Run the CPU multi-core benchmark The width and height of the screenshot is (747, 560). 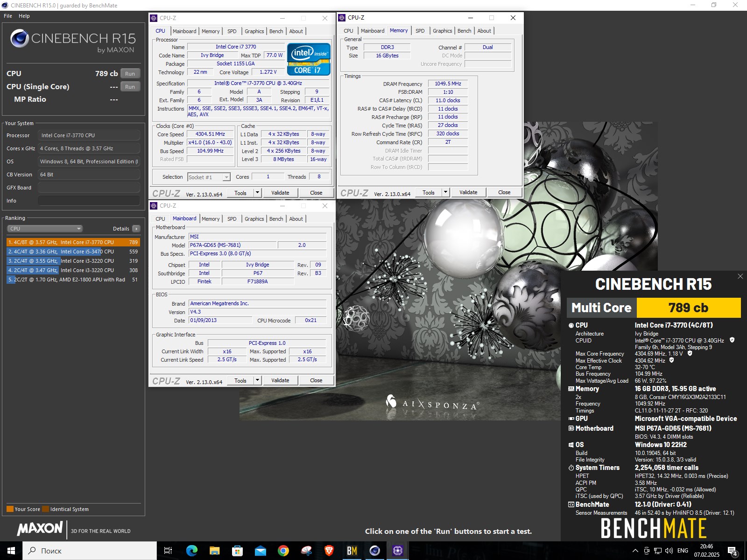pyautogui.click(x=130, y=74)
